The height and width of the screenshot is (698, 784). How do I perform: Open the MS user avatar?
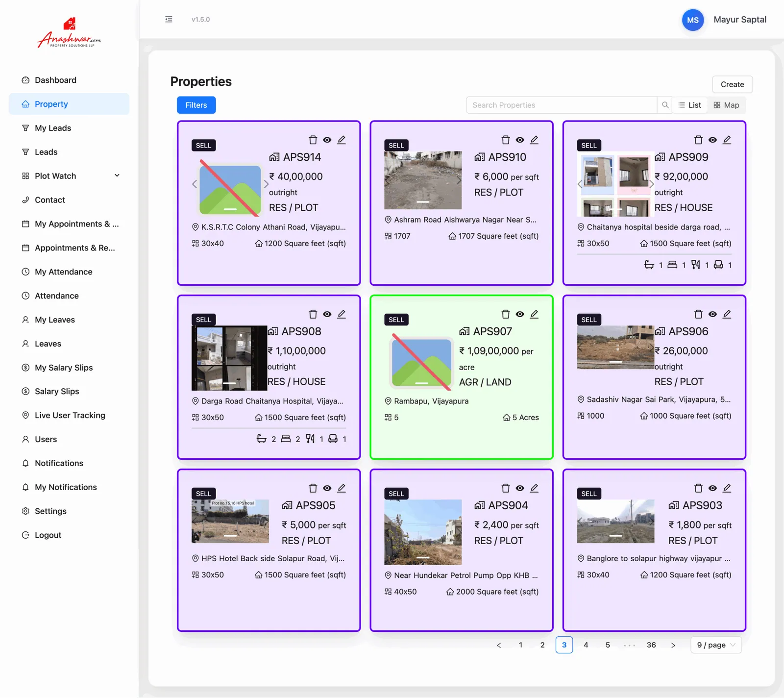tap(693, 20)
